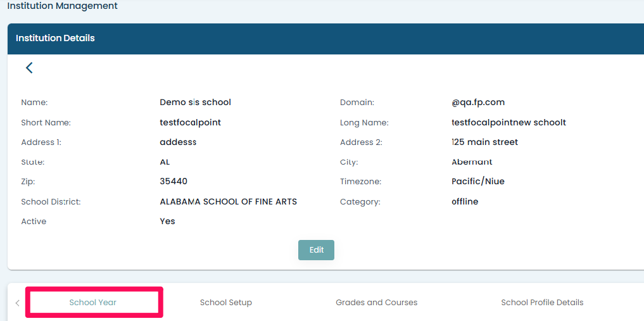Viewport: 644px width, 321px height.
Task: Click the city value Abernant
Action: 472,162
